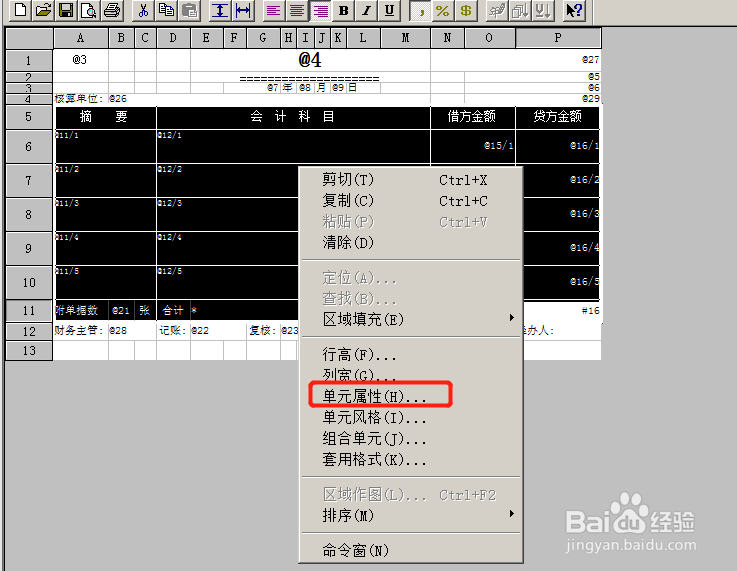Click cell @11/1
Screen dimensions: 737x571
(x=106, y=147)
